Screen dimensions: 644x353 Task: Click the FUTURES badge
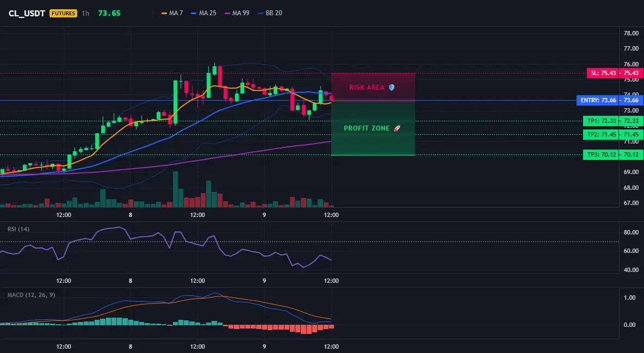tap(63, 13)
